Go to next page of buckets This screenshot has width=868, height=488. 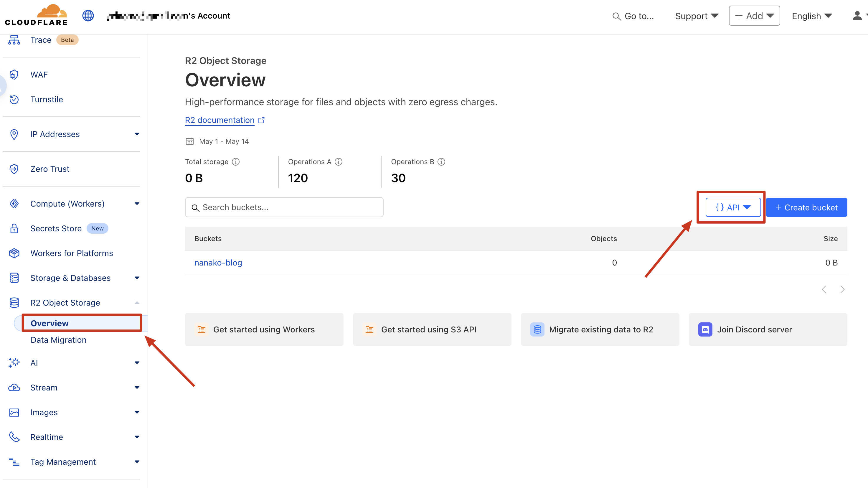(x=842, y=289)
